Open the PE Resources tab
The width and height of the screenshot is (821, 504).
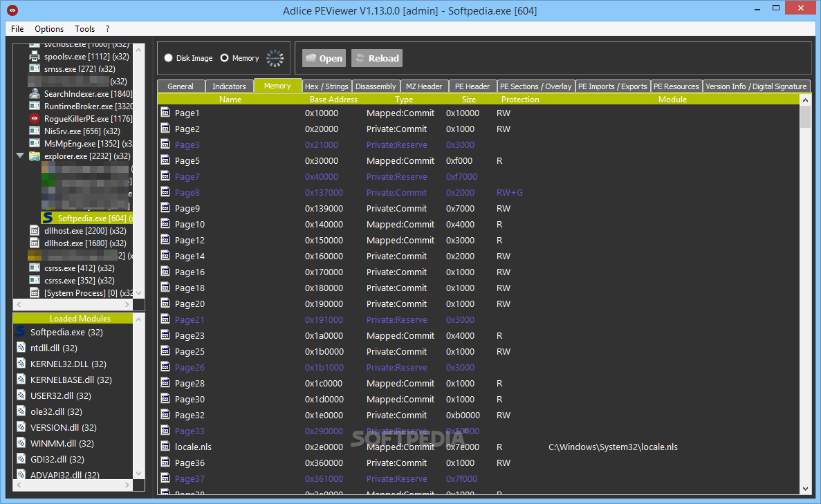676,86
